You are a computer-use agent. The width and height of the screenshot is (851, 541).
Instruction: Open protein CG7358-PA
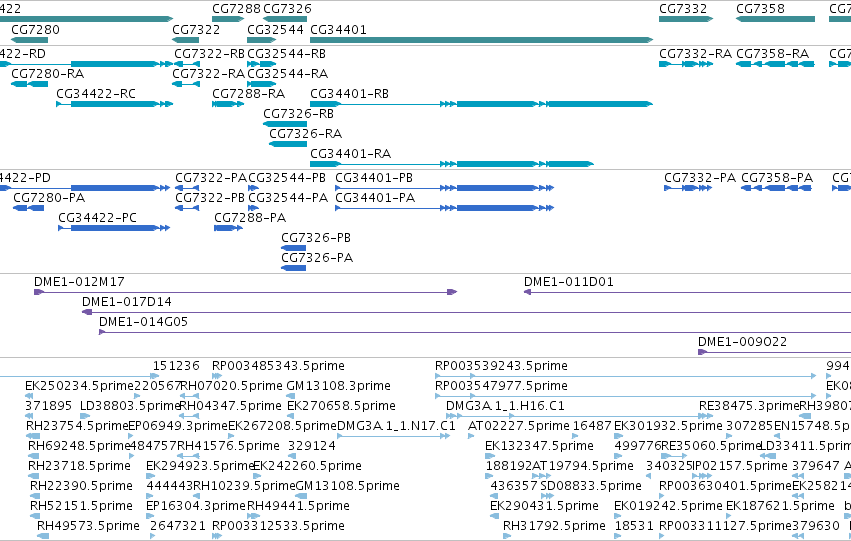coord(777,188)
